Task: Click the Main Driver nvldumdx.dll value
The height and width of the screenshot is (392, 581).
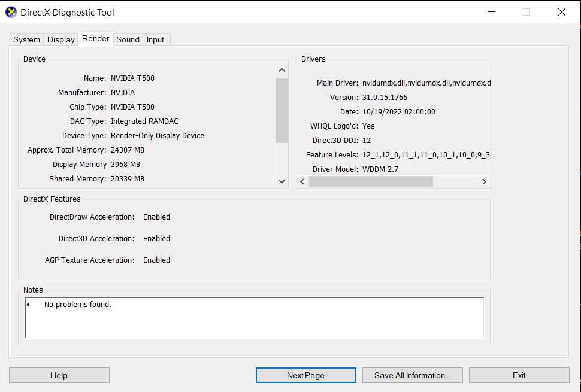Action: click(x=426, y=83)
